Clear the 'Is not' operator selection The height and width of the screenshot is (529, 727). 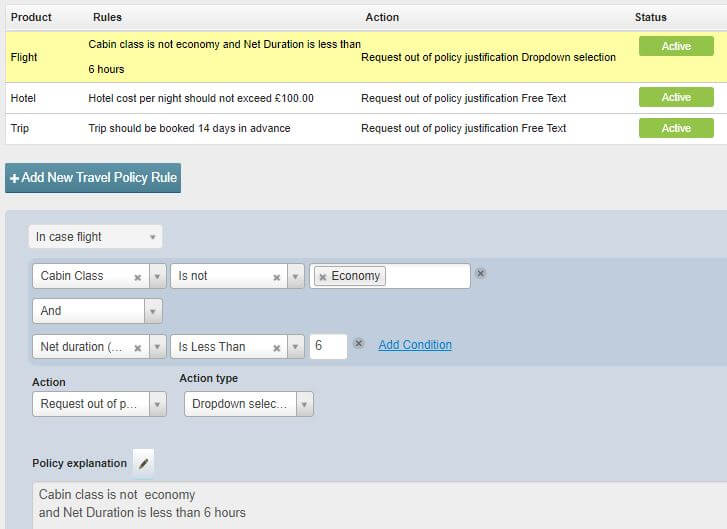pyautogui.click(x=276, y=277)
